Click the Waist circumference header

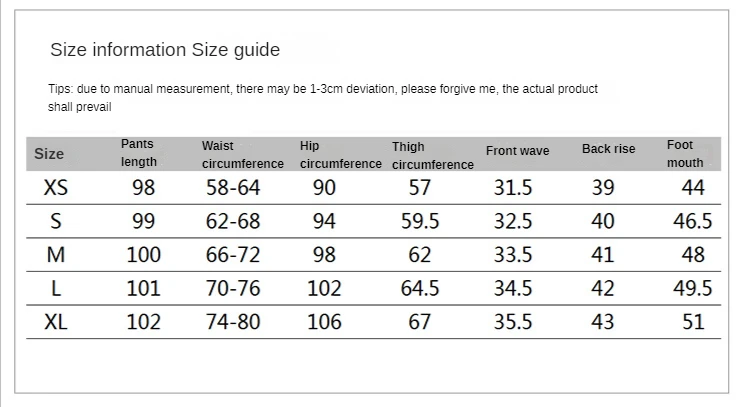(243, 154)
